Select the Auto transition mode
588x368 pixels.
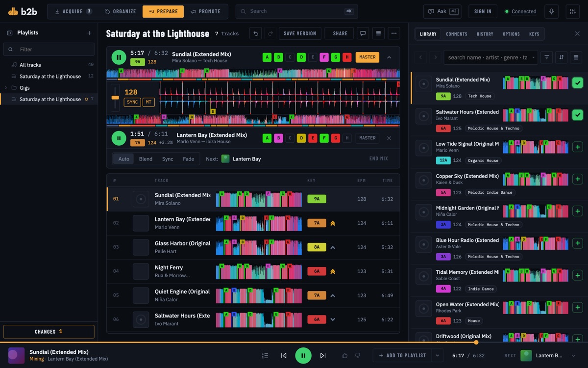(124, 159)
